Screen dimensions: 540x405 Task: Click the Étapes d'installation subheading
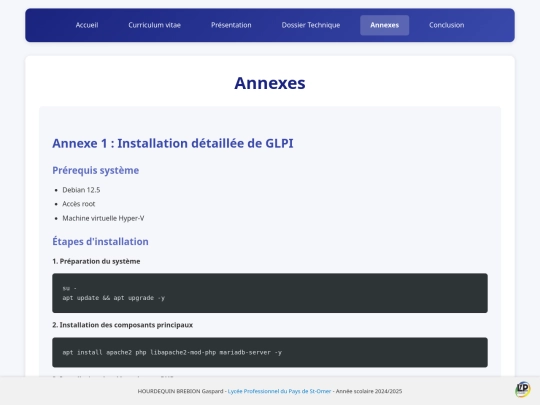point(100,241)
